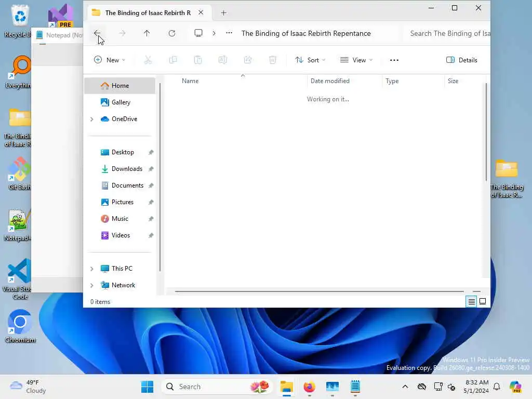Open OneDrive in the navigation pane
The width and height of the screenshot is (532, 399).
(120, 119)
